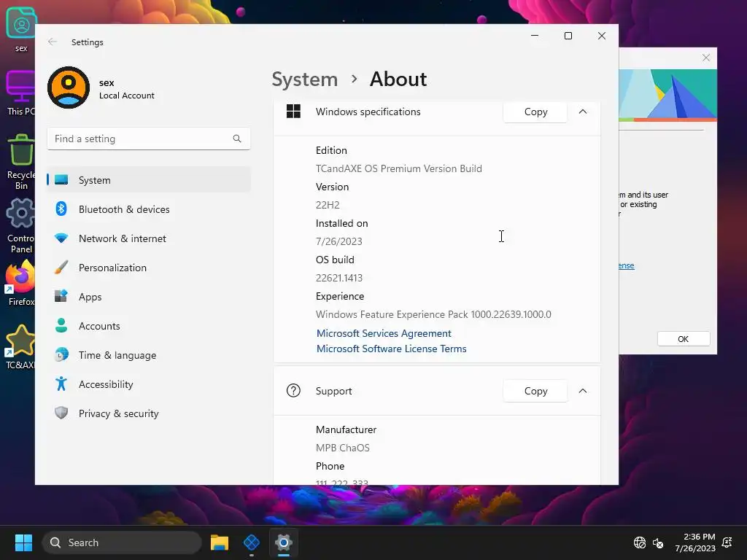Click the Personalization paintbrush icon
Image resolution: width=747 pixels, height=560 pixels.
click(x=61, y=267)
